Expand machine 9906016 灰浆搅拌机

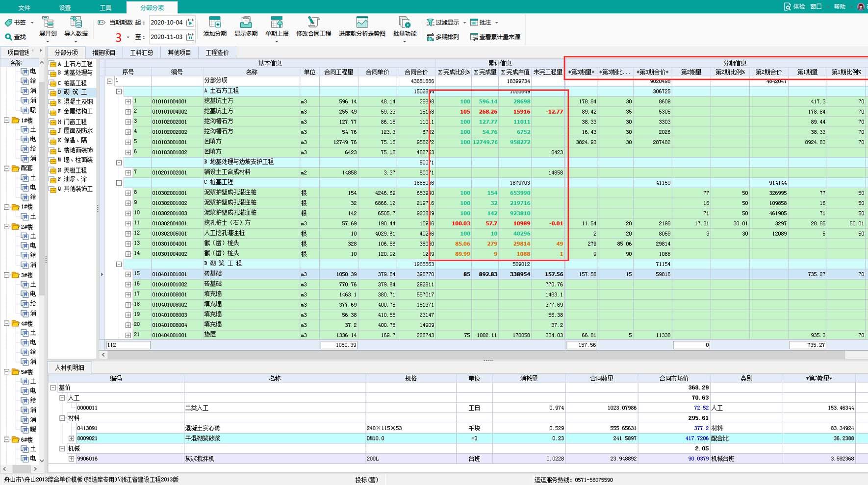click(72, 459)
